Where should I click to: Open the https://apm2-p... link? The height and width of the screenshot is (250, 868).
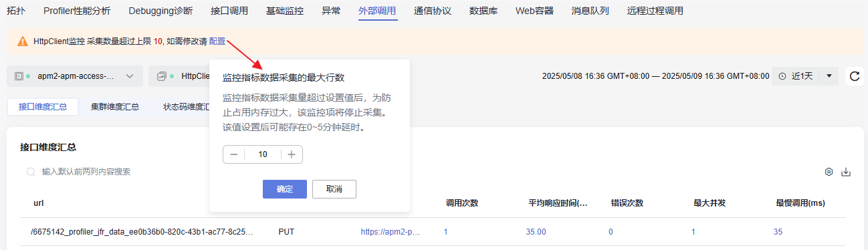[390, 232]
